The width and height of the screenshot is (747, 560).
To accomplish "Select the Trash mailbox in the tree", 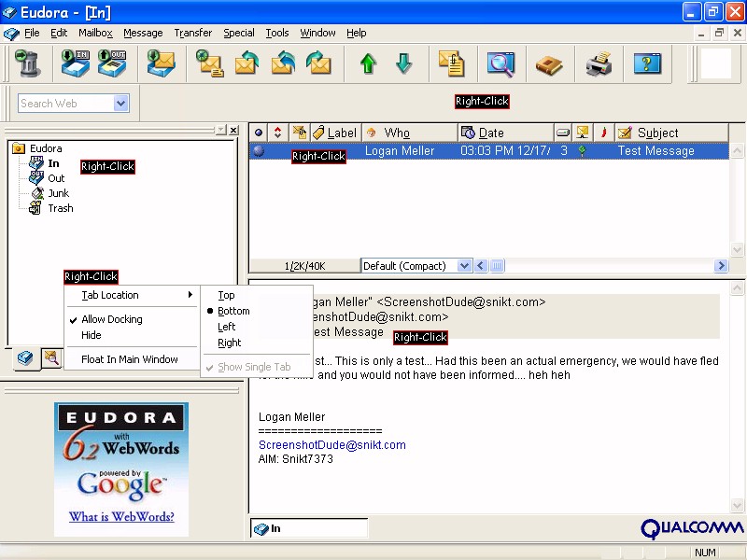I will (61, 208).
